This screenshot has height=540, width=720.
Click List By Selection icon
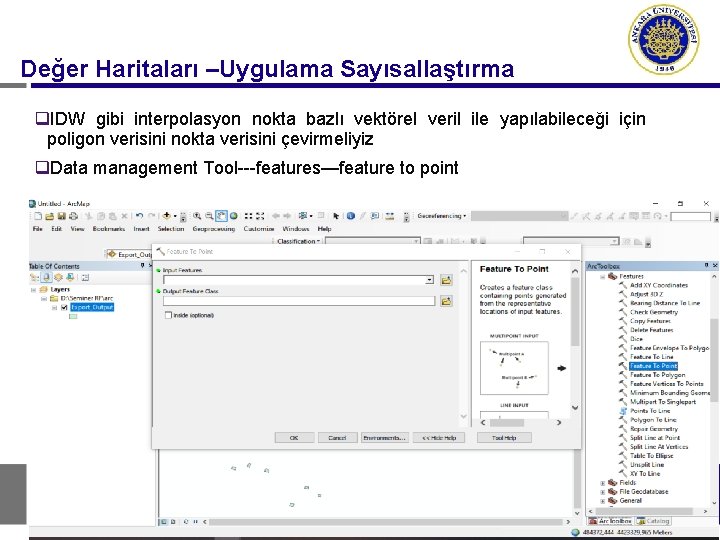[70, 277]
